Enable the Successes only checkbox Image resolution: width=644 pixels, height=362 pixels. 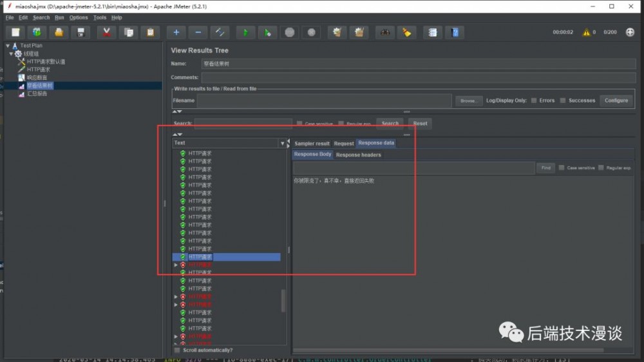563,100
